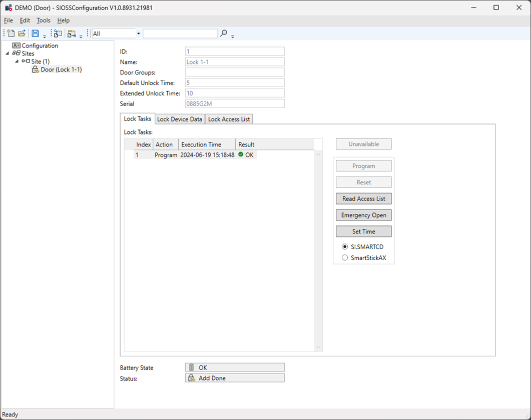
Task: Save configuration using the floppy disk icon
Action: pyautogui.click(x=36, y=33)
